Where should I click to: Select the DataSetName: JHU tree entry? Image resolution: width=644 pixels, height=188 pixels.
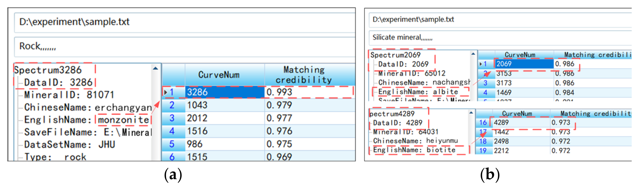[70, 145]
